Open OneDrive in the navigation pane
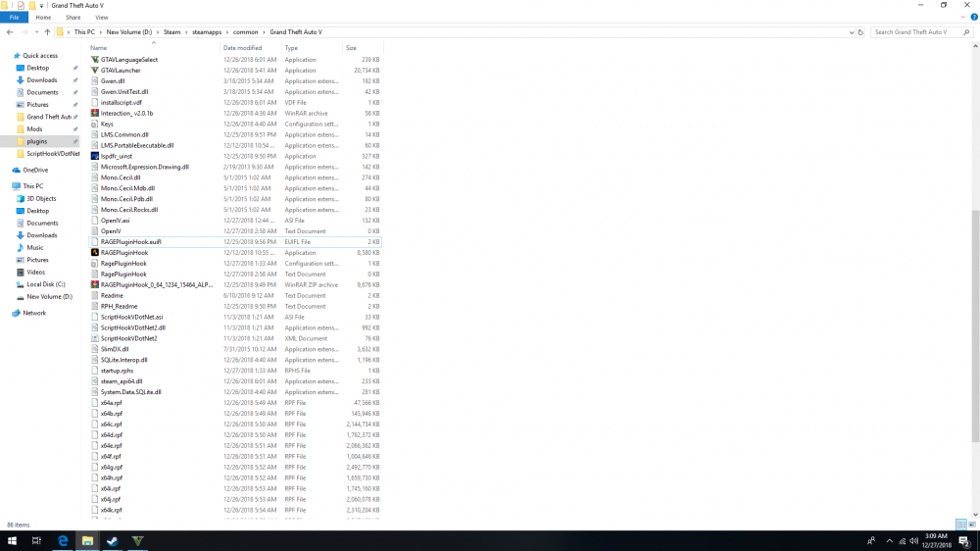 coord(35,171)
